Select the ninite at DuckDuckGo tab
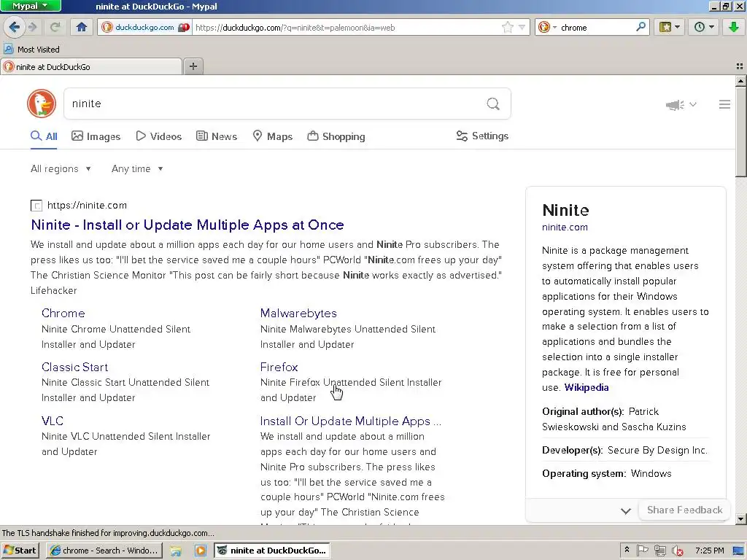The height and width of the screenshot is (560, 747). [x=90, y=66]
